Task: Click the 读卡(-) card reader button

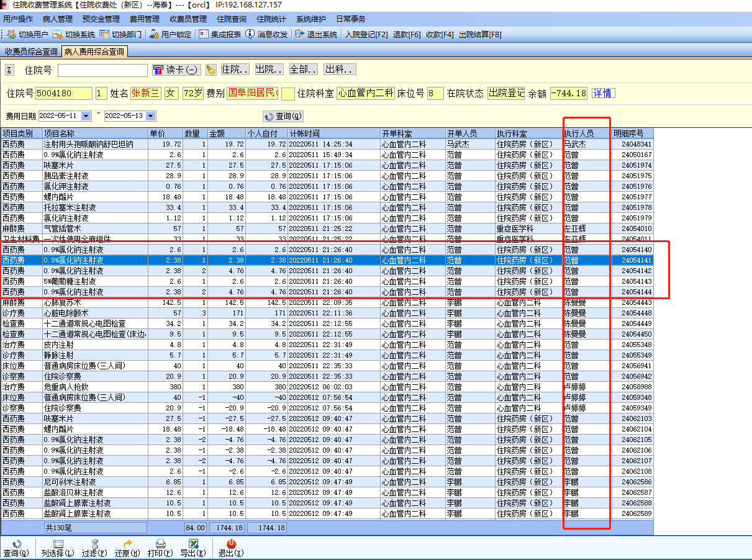Action: point(176,70)
